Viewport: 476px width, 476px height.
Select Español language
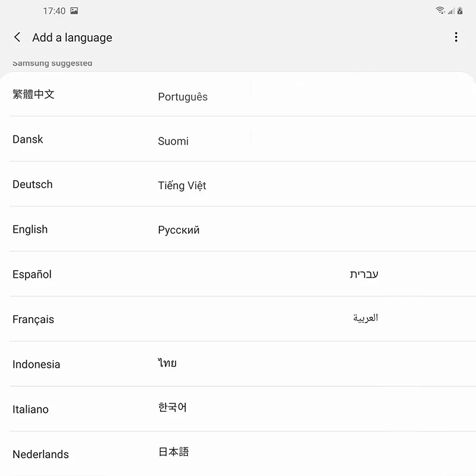coord(32,274)
